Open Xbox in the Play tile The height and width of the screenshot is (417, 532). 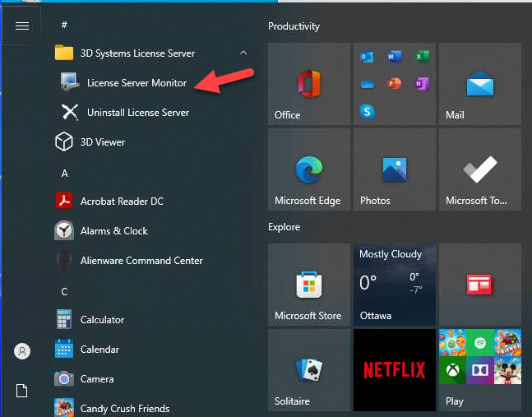(452, 370)
